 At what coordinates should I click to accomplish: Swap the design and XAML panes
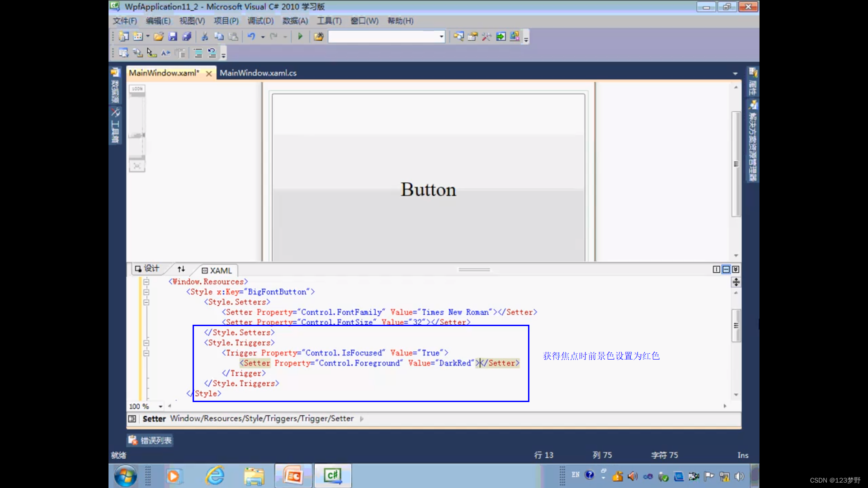click(x=181, y=269)
